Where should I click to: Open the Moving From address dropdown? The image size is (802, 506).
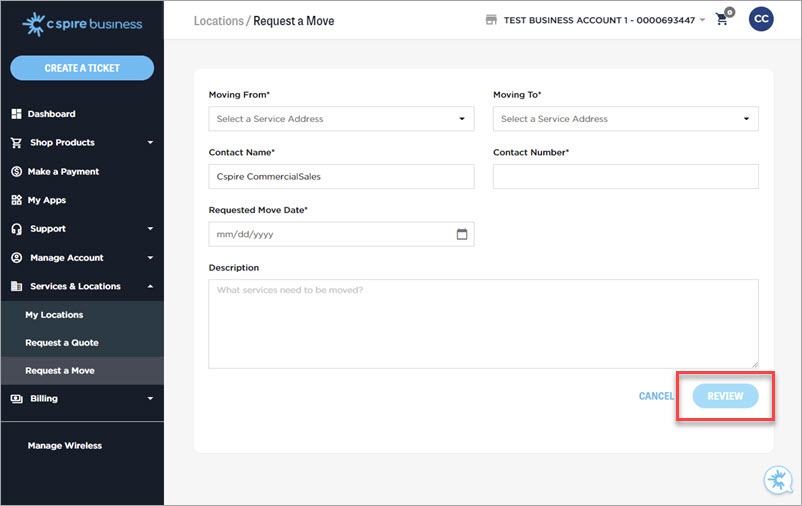(x=341, y=119)
